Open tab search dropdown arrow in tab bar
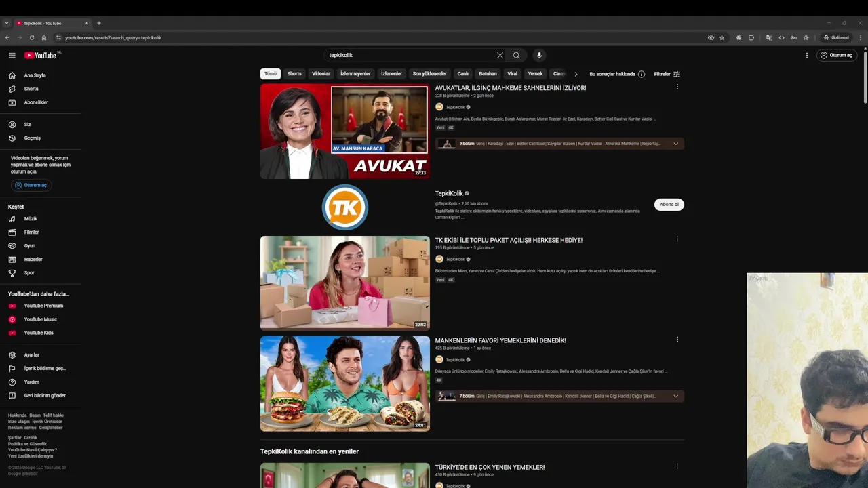Image resolution: width=868 pixels, height=488 pixels. tap(7, 23)
